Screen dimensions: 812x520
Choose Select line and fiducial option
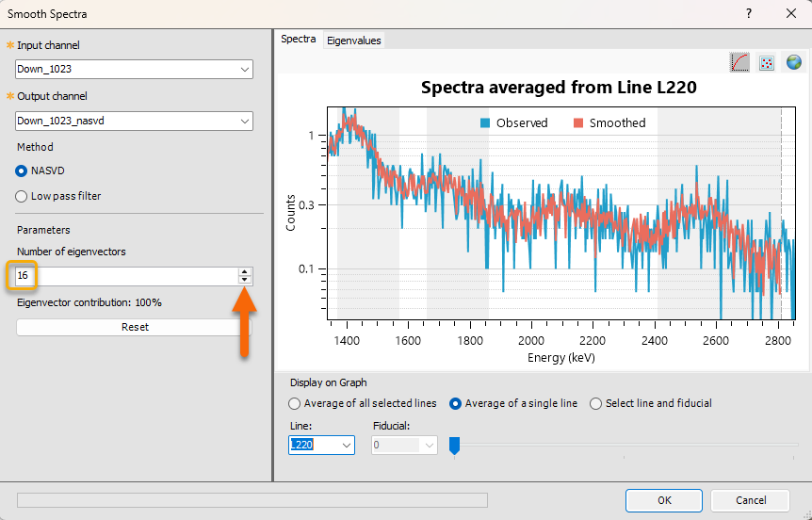coord(595,403)
